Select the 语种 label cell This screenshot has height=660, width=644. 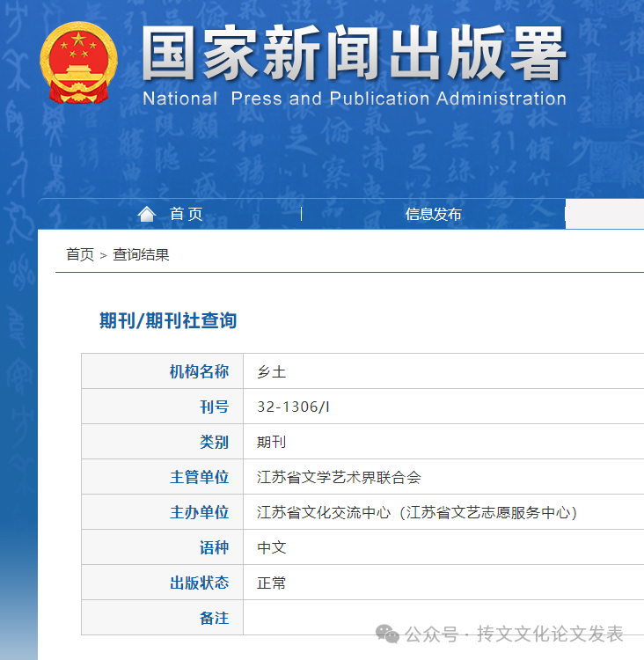point(163,547)
